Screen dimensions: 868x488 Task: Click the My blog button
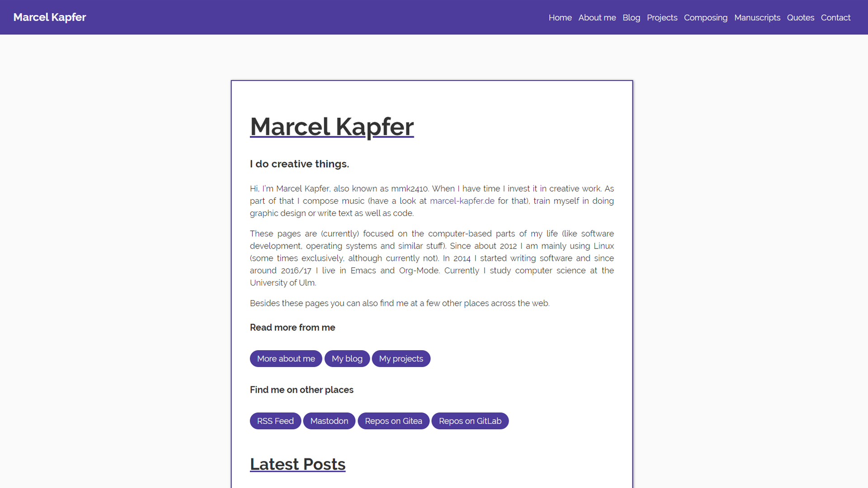[346, 358]
